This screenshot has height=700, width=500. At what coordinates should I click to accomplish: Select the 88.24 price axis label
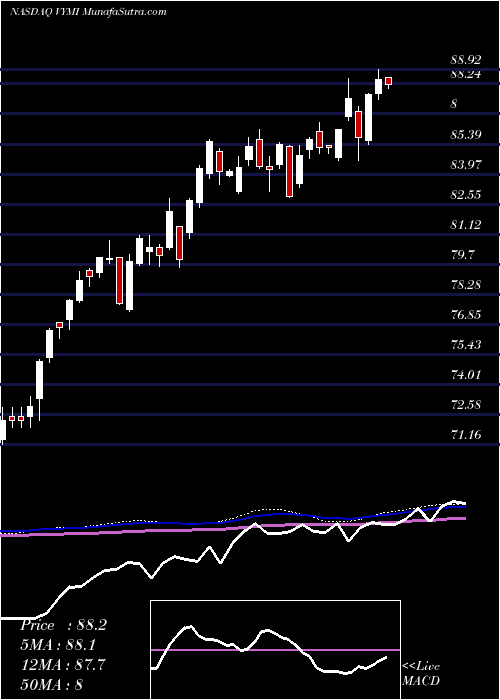(466, 74)
